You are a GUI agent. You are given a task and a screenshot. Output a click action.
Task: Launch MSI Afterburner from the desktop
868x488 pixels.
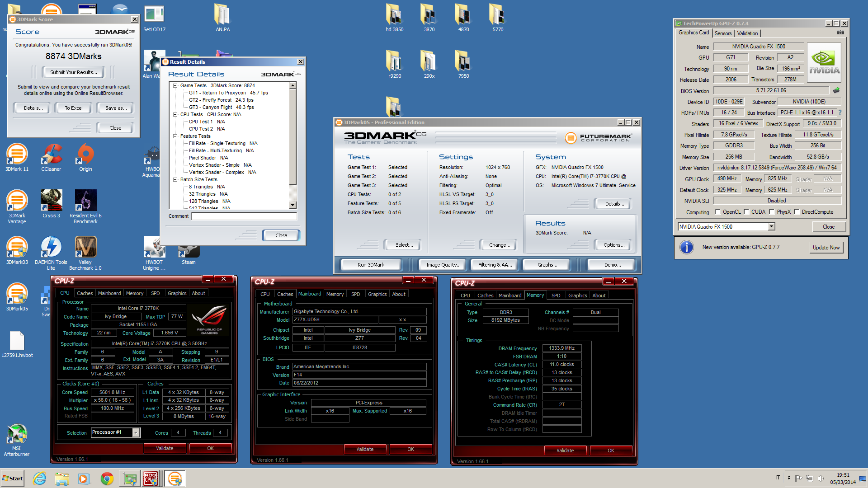(x=17, y=441)
